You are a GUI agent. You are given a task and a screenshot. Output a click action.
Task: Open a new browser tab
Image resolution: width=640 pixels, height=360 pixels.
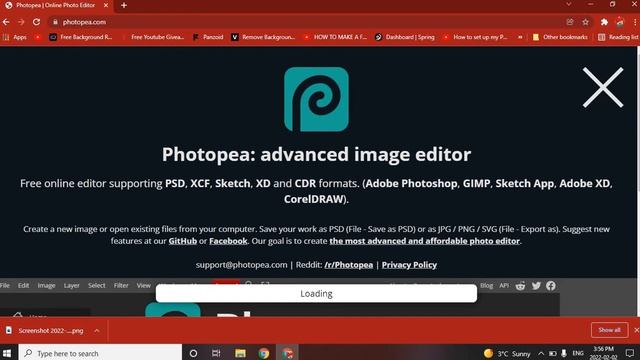pyautogui.click(x=124, y=5)
